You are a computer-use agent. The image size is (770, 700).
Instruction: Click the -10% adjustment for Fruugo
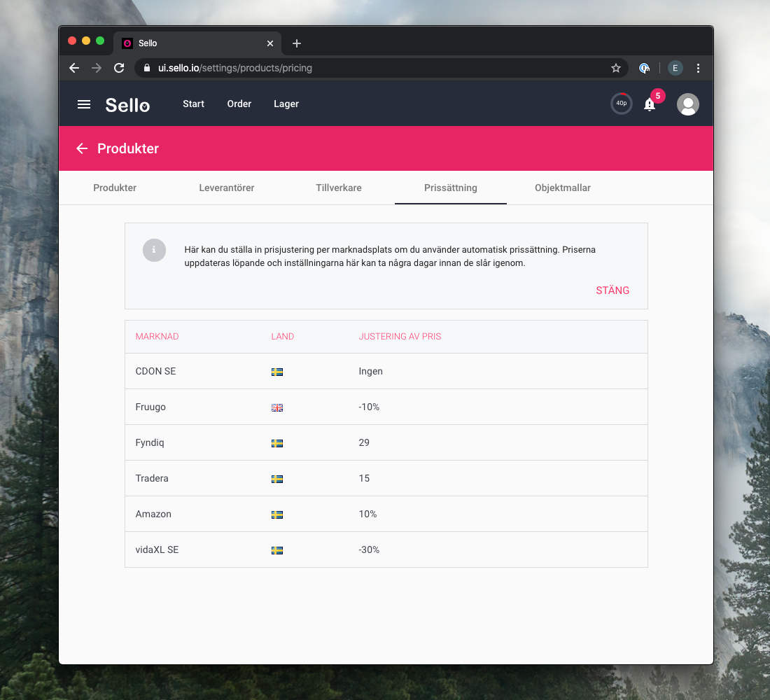click(369, 407)
